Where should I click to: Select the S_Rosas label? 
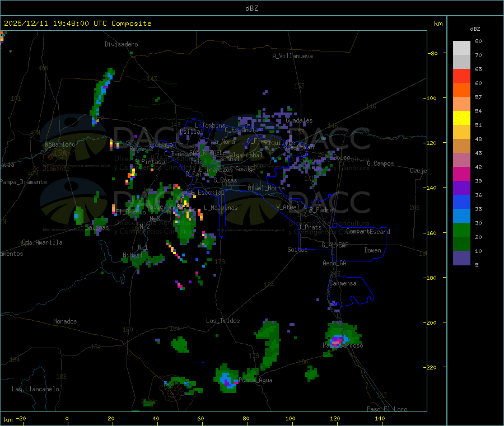click(x=225, y=180)
